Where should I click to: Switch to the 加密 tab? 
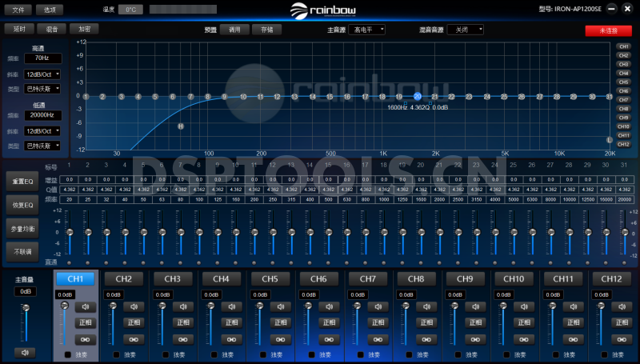point(84,29)
